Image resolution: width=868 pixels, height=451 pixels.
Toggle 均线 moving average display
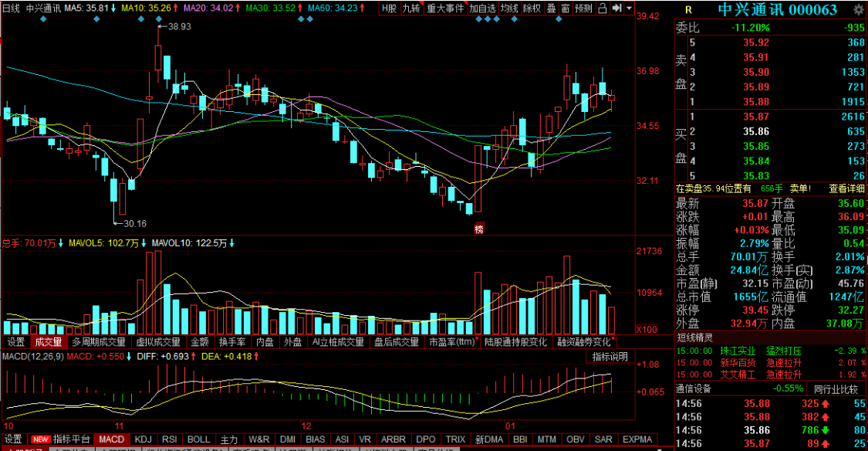click(509, 8)
